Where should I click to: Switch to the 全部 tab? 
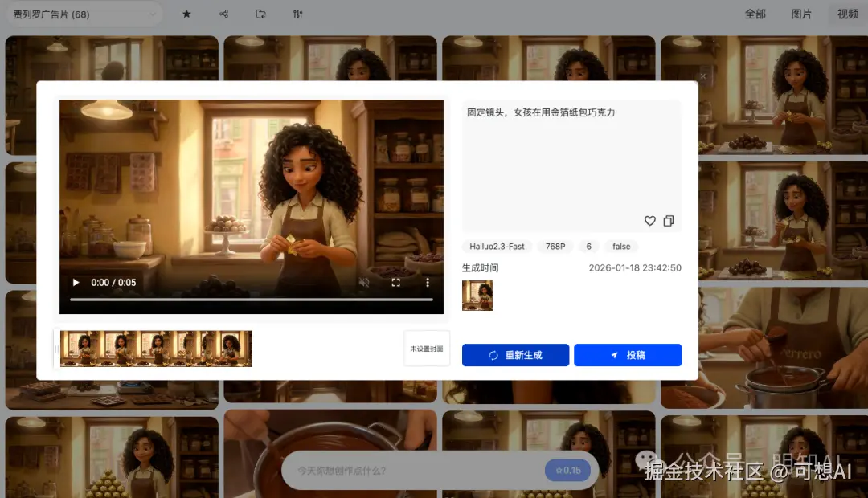755,14
